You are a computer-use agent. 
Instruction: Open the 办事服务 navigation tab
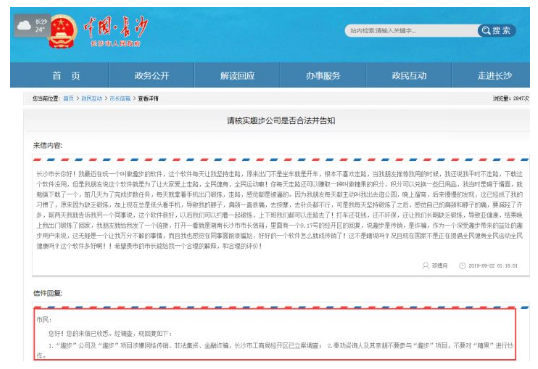[323, 76]
